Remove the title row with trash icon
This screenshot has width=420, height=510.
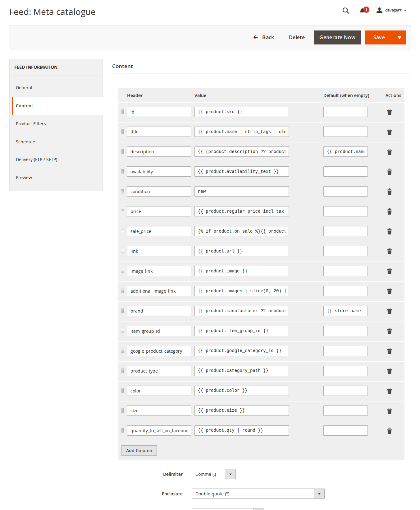[x=389, y=132]
